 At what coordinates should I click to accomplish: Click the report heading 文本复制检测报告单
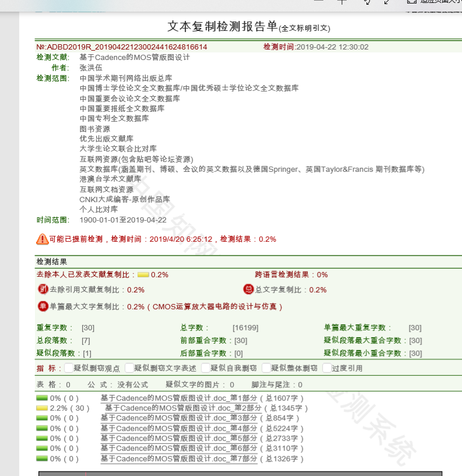pos(222,27)
